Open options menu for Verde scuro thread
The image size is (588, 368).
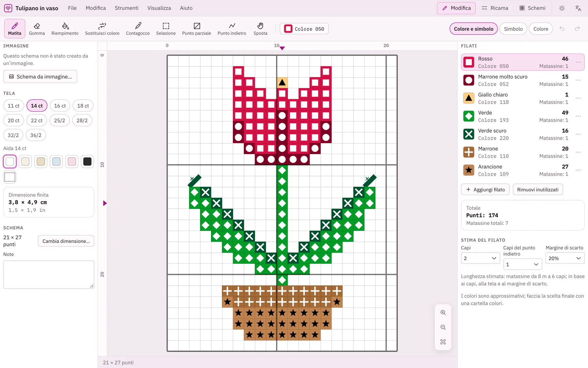point(578,134)
